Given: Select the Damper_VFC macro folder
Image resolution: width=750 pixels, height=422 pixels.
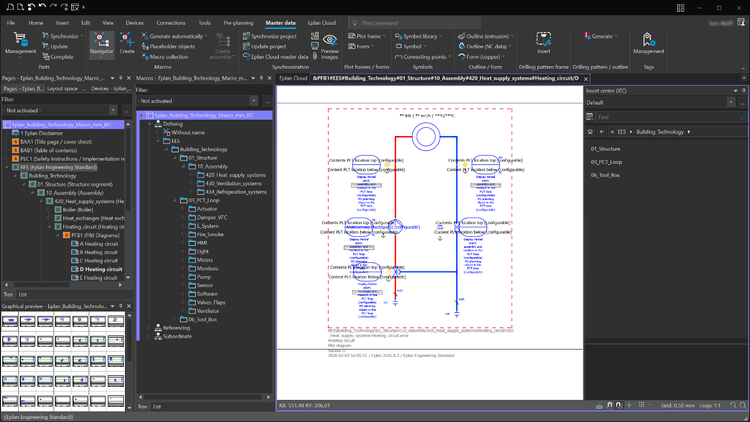Looking at the screenshot, I should click(208, 217).
